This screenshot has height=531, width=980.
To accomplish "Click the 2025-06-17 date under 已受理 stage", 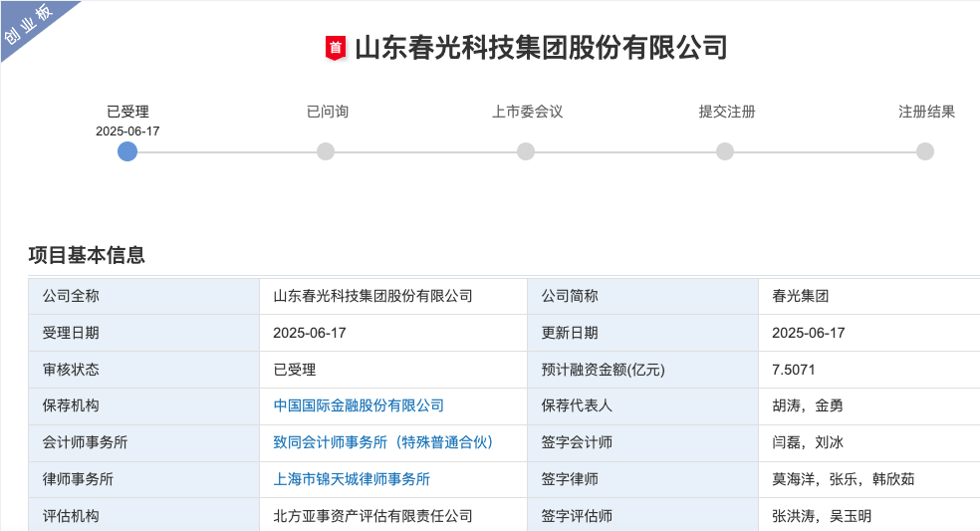I will pyautogui.click(x=127, y=132).
